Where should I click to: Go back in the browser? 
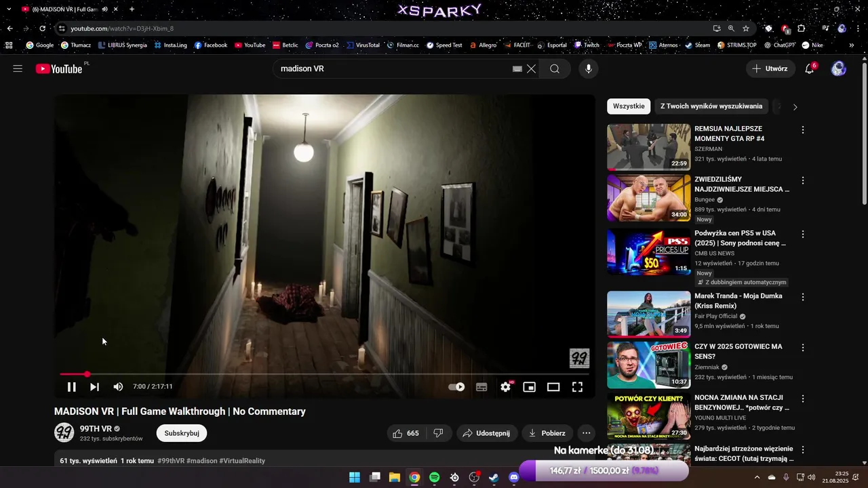(9, 28)
